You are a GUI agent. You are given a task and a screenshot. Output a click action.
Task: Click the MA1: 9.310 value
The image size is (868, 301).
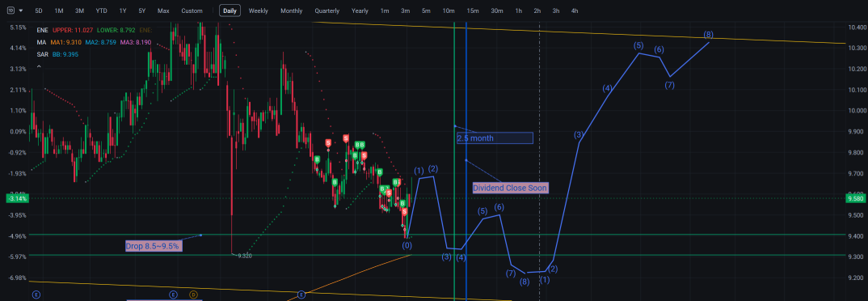point(66,42)
